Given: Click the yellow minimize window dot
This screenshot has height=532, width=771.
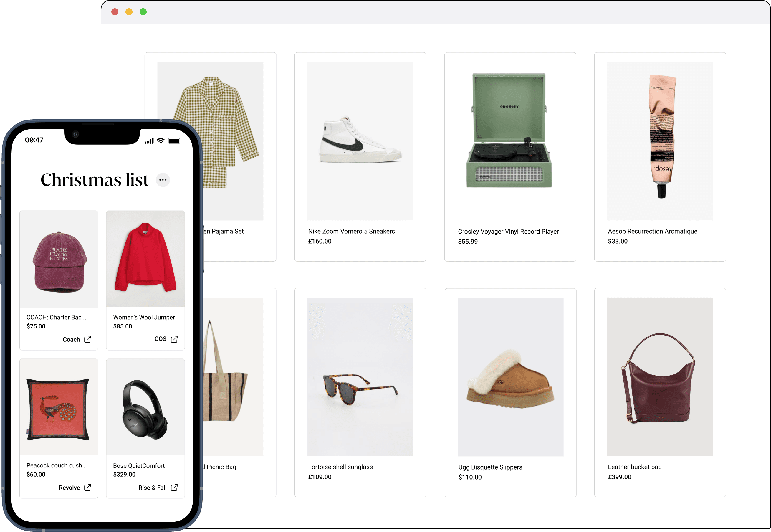Looking at the screenshot, I should tap(129, 12).
